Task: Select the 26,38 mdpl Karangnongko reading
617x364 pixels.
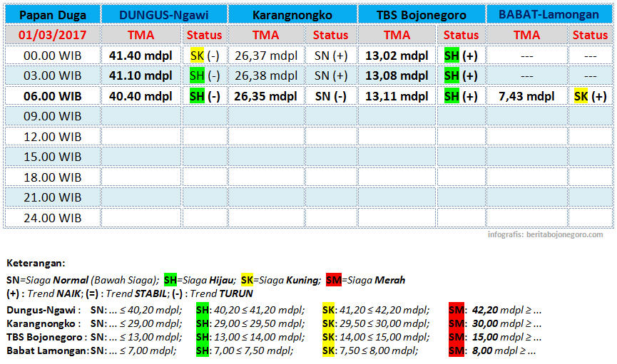Action: pos(267,76)
